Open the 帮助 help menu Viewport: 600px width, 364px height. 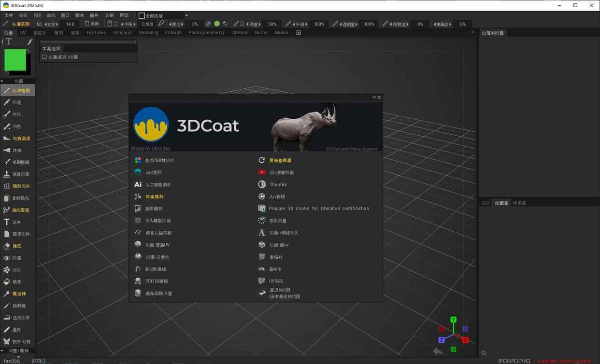(x=124, y=15)
